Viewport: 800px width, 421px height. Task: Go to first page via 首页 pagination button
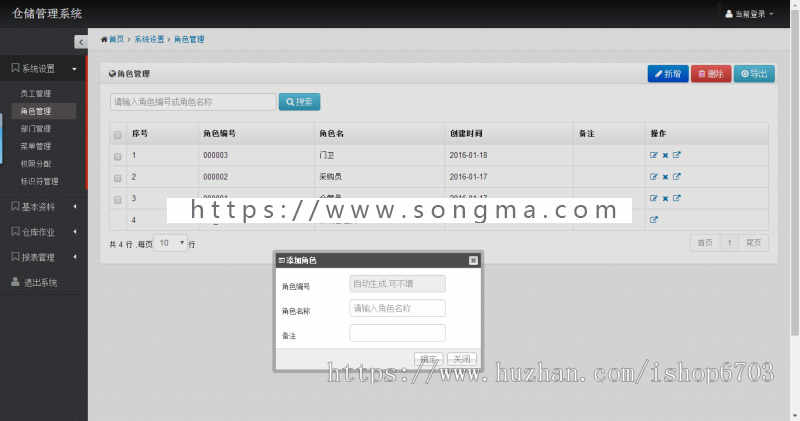point(705,243)
